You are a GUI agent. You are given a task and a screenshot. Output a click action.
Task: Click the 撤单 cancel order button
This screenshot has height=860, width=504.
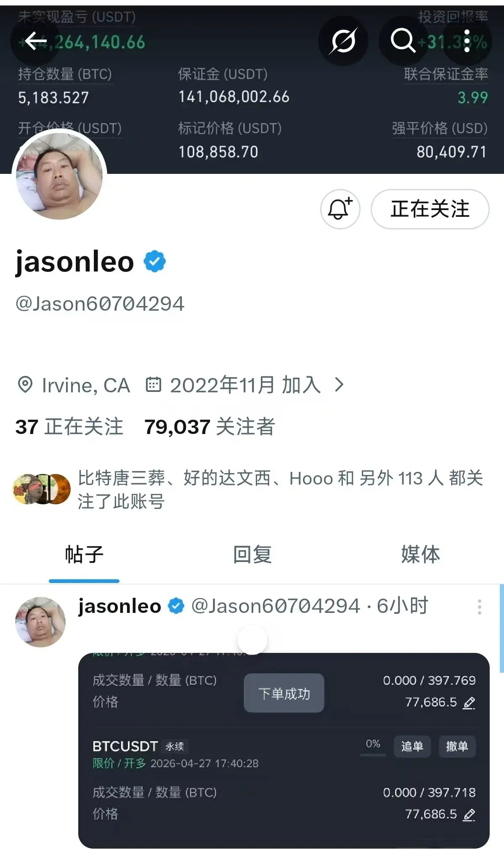click(457, 746)
